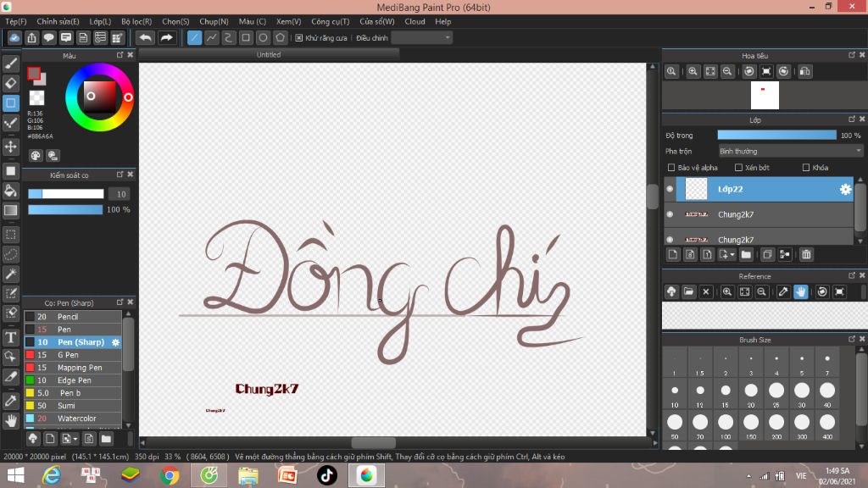The width and height of the screenshot is (868, 488).
Task: Click the transparent color swatch
Action: [x=36, y=98]
